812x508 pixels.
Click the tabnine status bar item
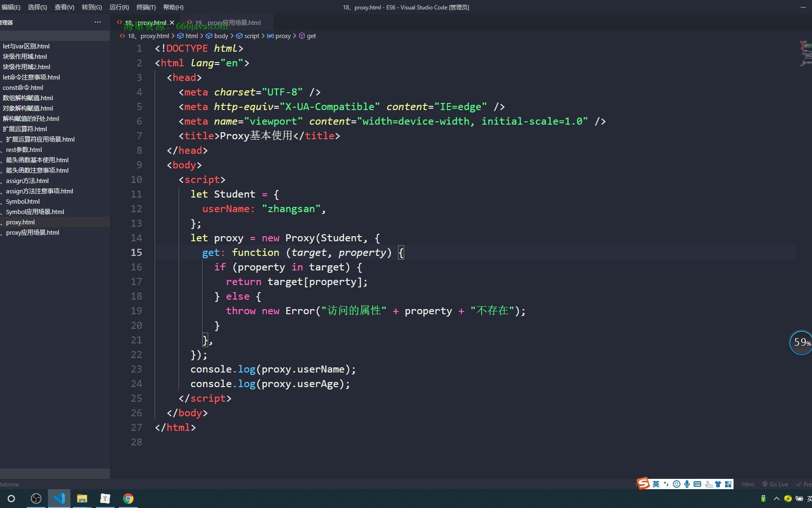tap(9, 484)
